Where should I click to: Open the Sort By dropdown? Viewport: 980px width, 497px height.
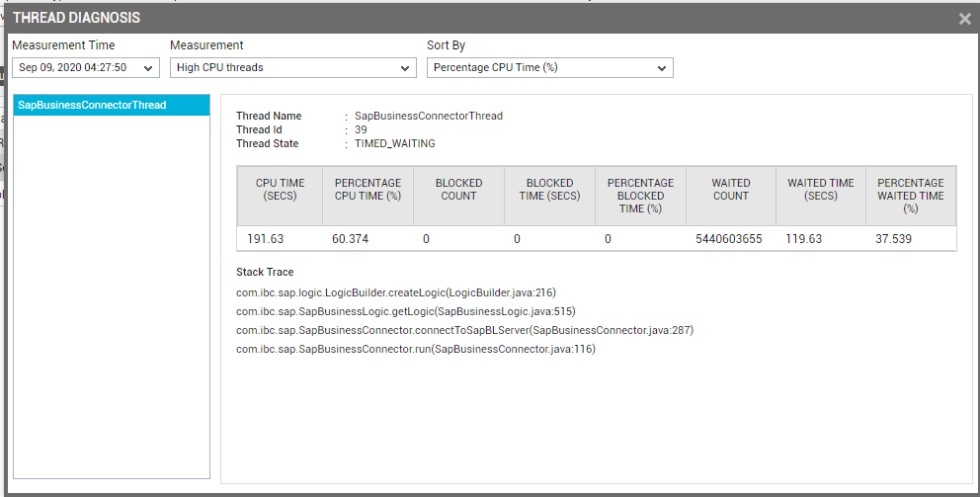(x=550, y=67)
